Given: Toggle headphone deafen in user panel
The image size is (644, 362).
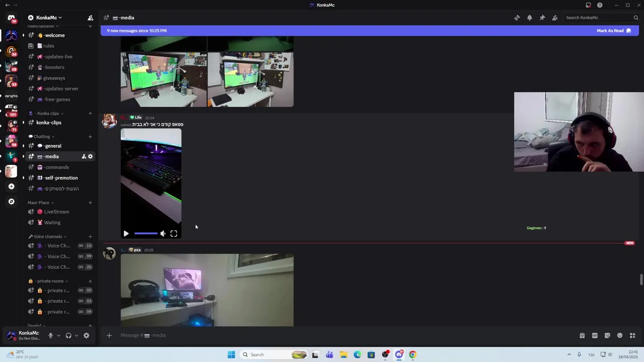Looking at the screenshot, I should [x=68, y=335].
